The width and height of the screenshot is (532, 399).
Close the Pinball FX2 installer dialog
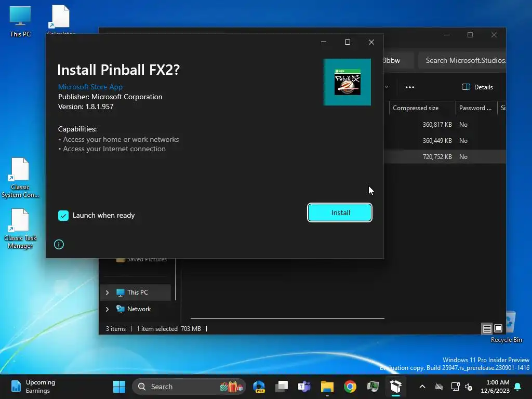(371, 42)
